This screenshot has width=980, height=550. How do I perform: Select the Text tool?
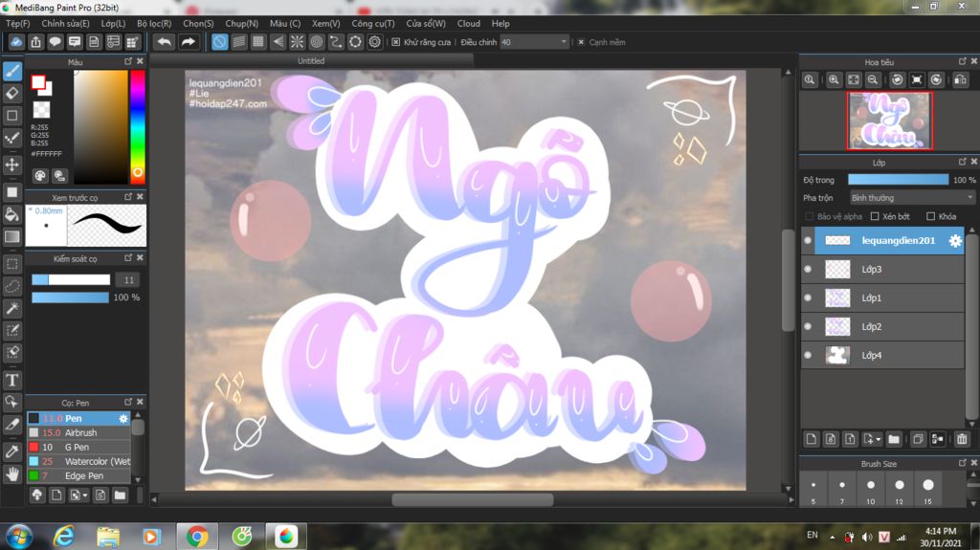pyautogui.click(x=11, y=380)
